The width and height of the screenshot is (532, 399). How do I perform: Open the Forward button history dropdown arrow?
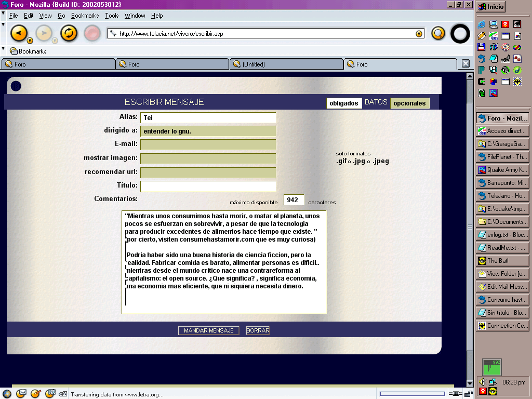[x=55, y=41]
